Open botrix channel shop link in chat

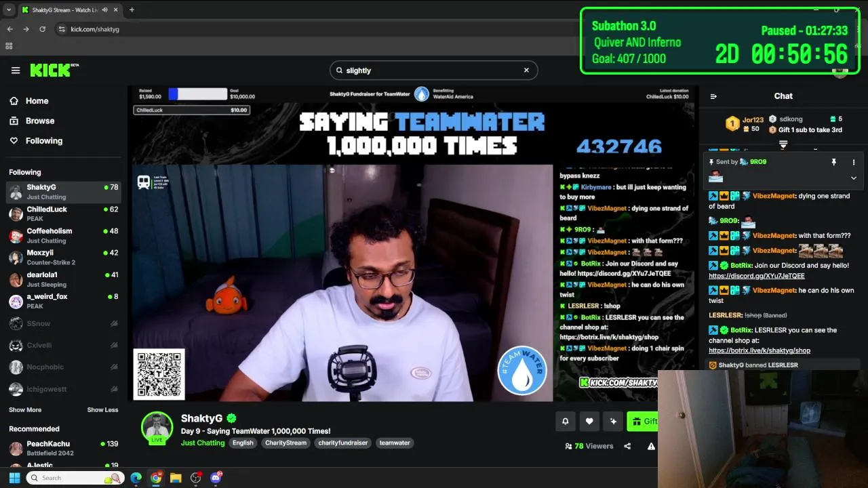759,350
